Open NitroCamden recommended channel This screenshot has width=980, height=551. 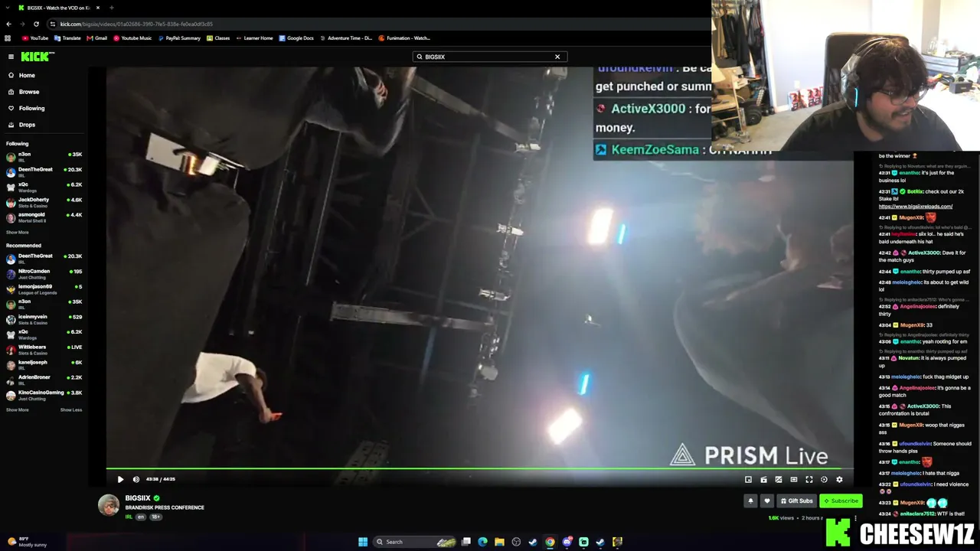coord(44,273)
